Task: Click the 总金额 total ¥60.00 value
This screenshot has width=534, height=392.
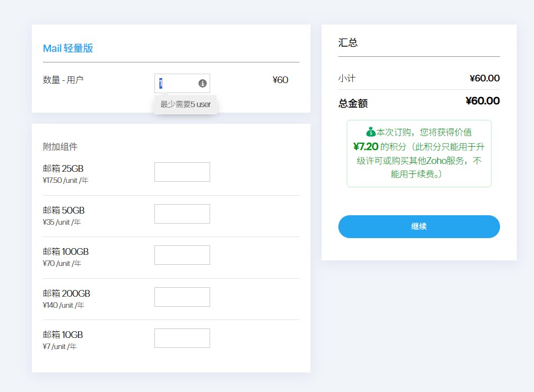Action: coord(482,101)
